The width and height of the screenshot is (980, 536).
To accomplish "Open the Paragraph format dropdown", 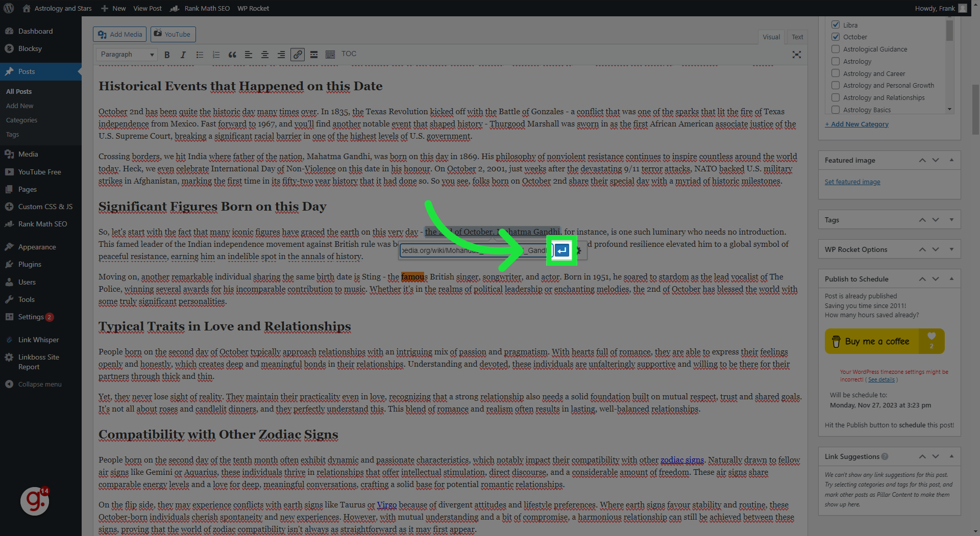I will pyautogui.click(x=127, y=55).
